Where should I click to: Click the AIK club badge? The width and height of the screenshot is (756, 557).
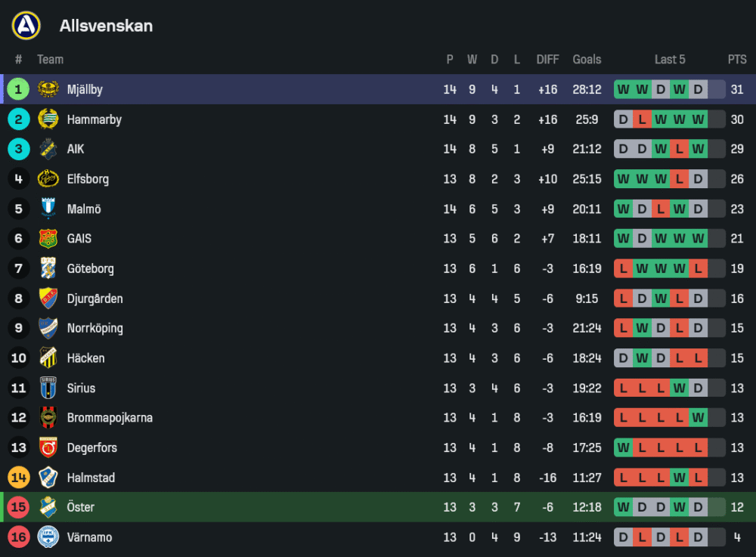click(48, 149)
